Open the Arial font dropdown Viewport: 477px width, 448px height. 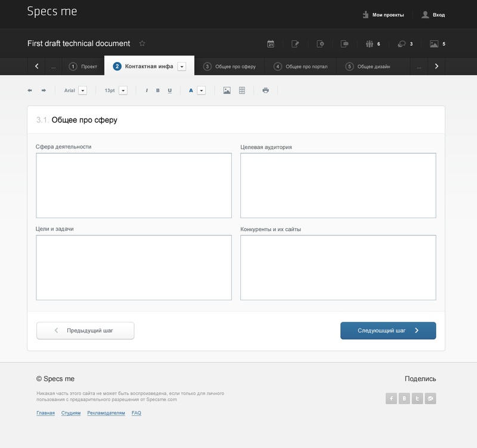(83, 91)
